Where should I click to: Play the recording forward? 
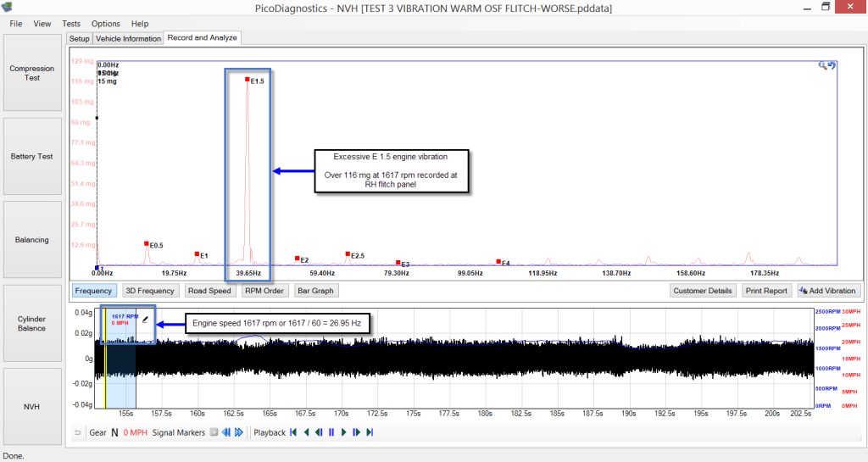[x=344, y=432]
